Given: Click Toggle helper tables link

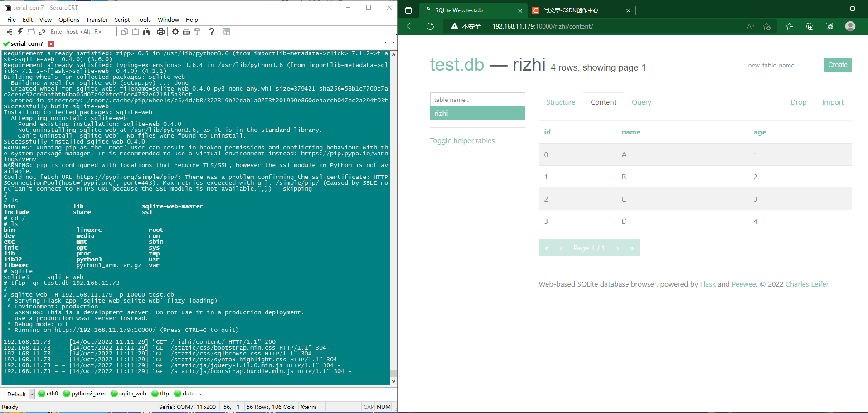Looking at the screenshot, I should tap(462, 141).
